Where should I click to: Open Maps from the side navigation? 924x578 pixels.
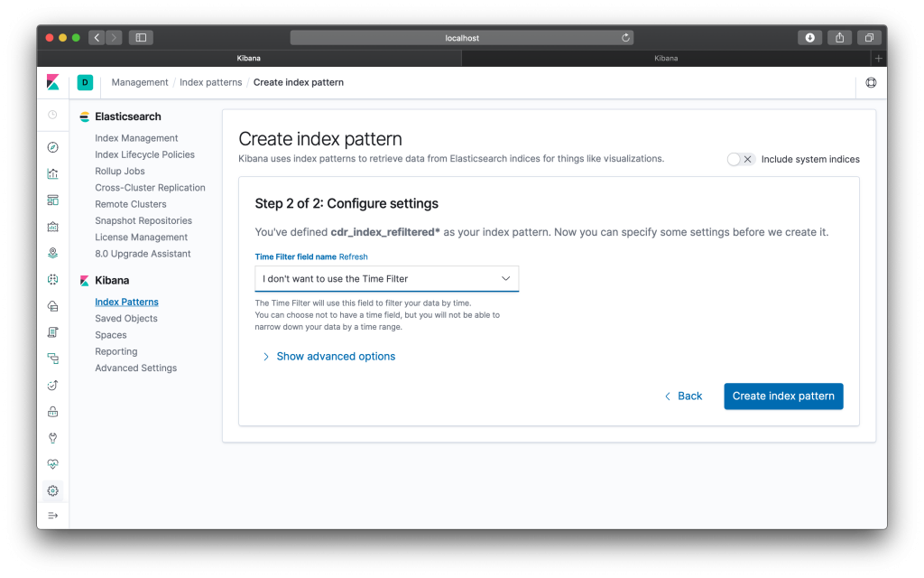(x=53, y=253)
